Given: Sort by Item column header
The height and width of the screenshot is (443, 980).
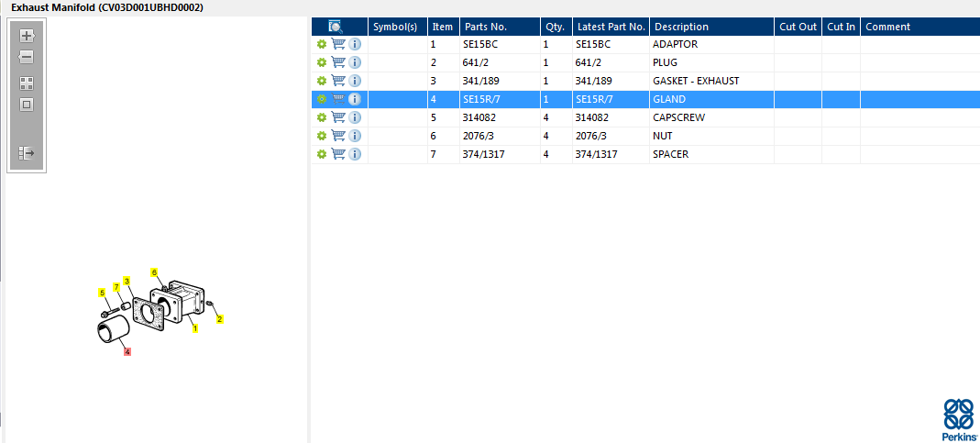Looking at the screenshot, I should [443, 27].
